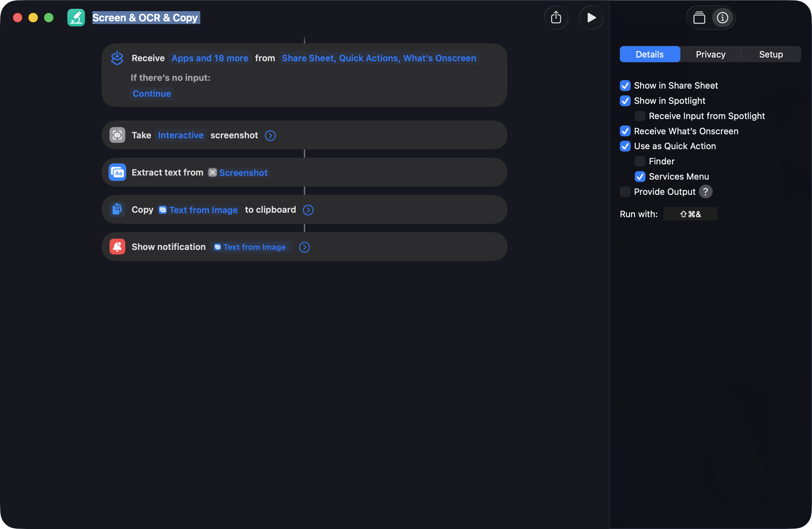Click the shortcut's green microscope icon
The width and height of the screenshot is (812, 529).
[76, 17]
